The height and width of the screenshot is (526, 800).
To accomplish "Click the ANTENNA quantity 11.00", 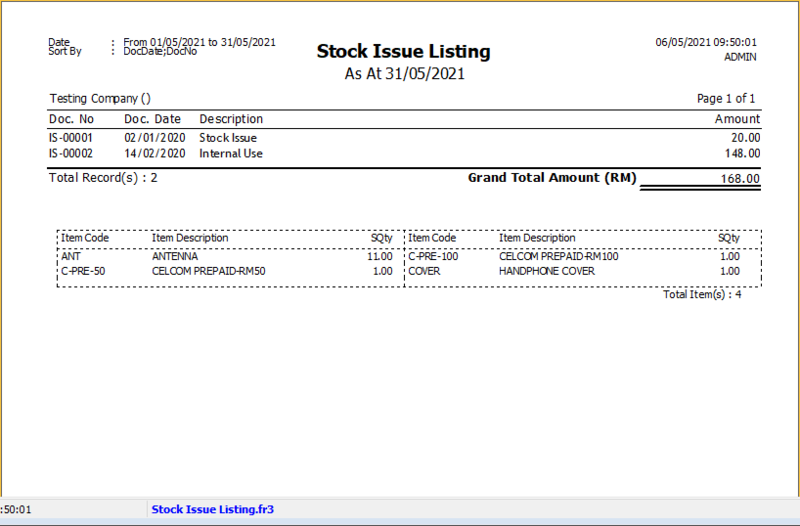I will pos(380,256).
